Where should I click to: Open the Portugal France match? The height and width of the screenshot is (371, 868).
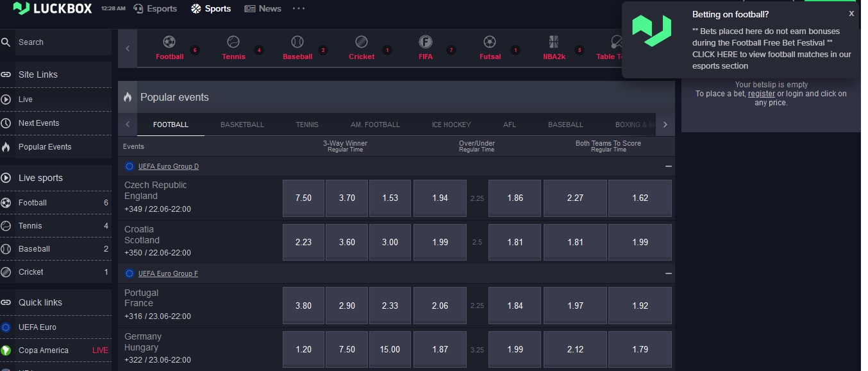tap(141, 298)
